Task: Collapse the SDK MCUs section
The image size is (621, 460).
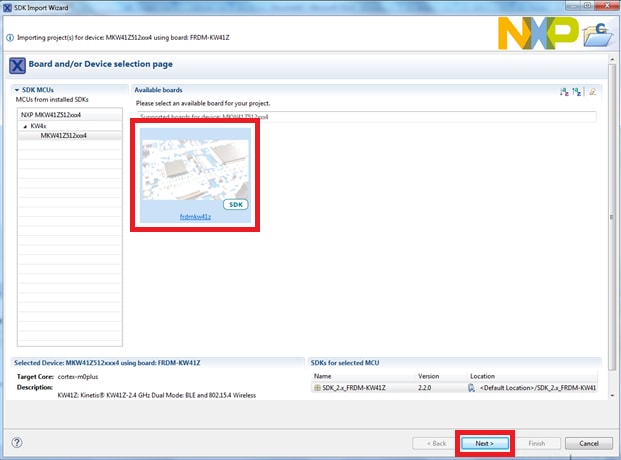Action: [16, 90]
